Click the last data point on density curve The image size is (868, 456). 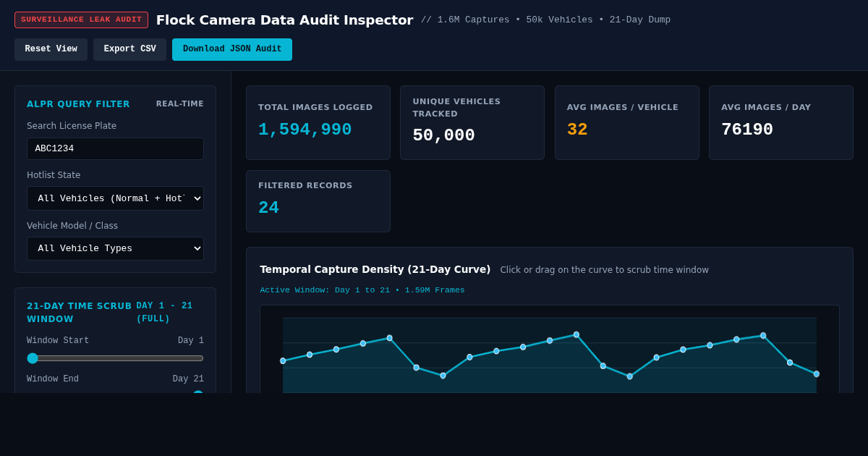pyautogui.click(x=817, y=374)
